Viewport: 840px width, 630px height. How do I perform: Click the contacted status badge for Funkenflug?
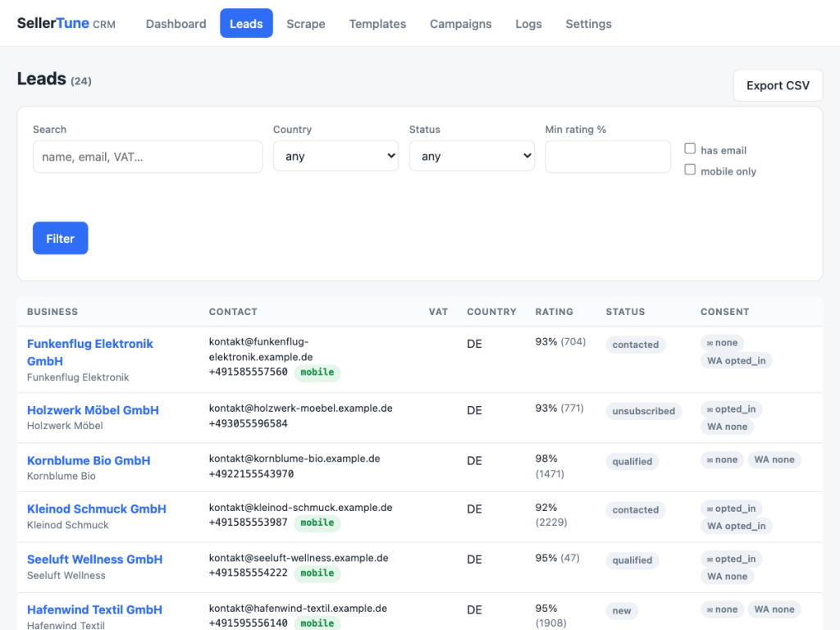636,345
